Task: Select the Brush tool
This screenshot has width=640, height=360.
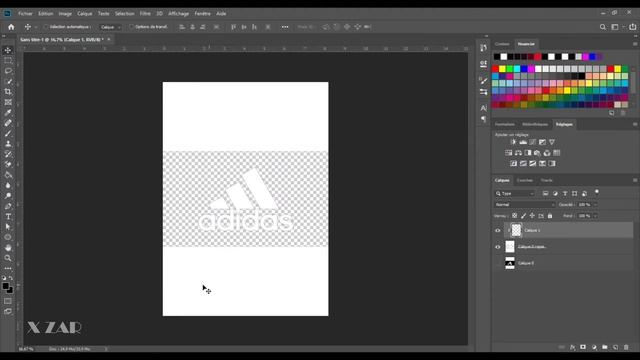Action: 8,133
